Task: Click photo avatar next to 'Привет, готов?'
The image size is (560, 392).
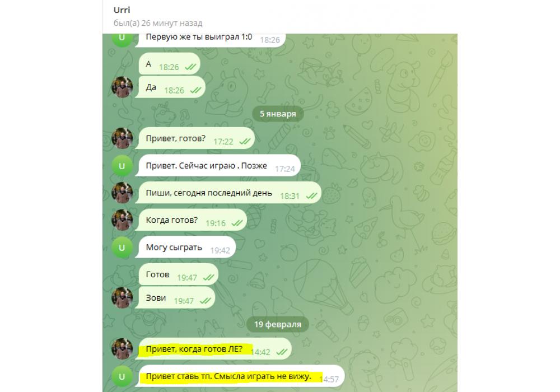Action: [122, 138]
